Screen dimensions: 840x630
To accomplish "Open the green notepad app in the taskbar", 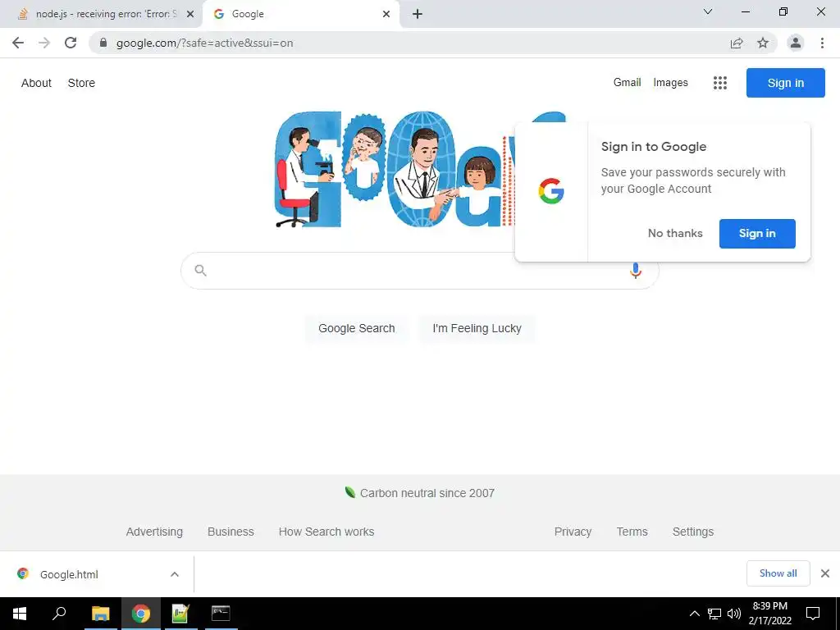I will 180,614.
